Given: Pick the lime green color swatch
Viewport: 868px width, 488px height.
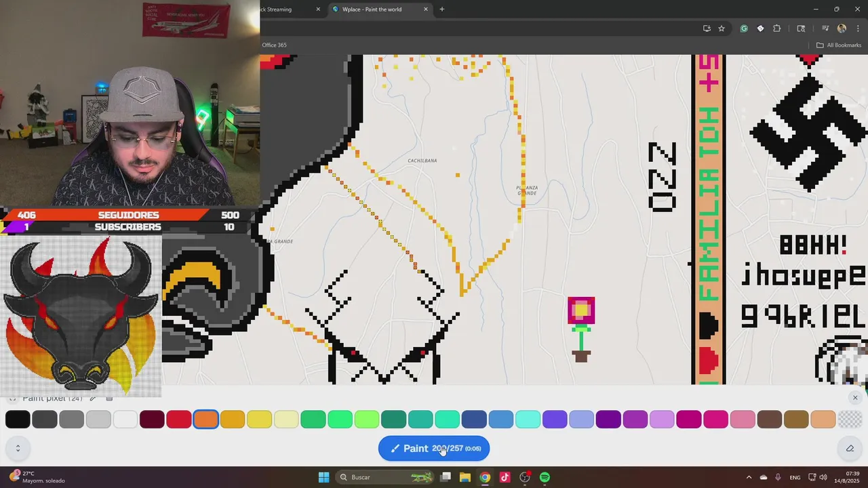Looking at the screenshot, I should [x=367, y=420].
